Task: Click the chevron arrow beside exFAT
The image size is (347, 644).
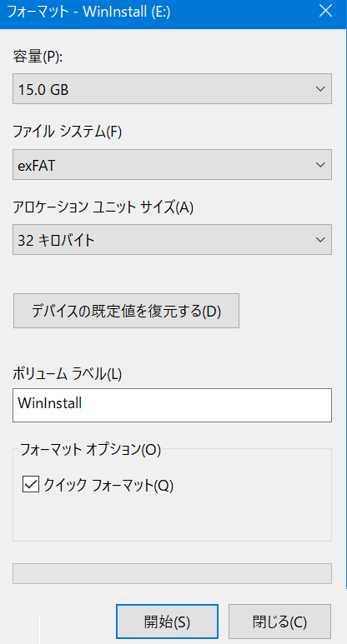Action: 320,165
